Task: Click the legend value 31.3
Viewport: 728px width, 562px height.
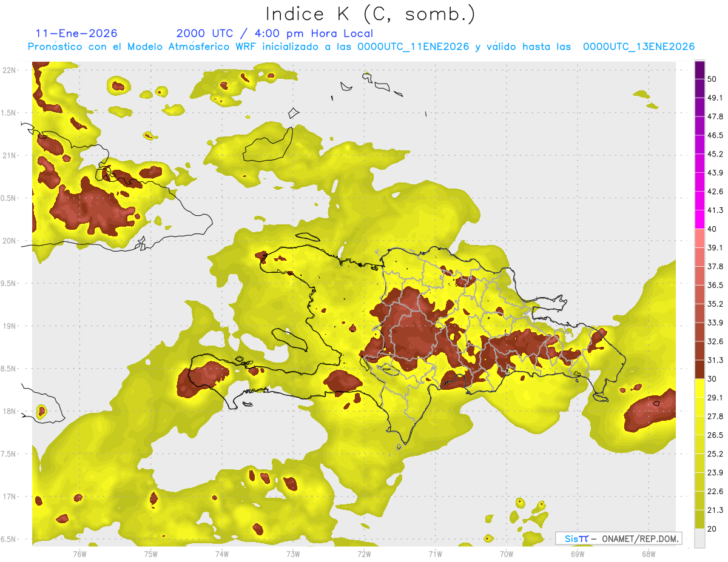Action: click(715, 360)
